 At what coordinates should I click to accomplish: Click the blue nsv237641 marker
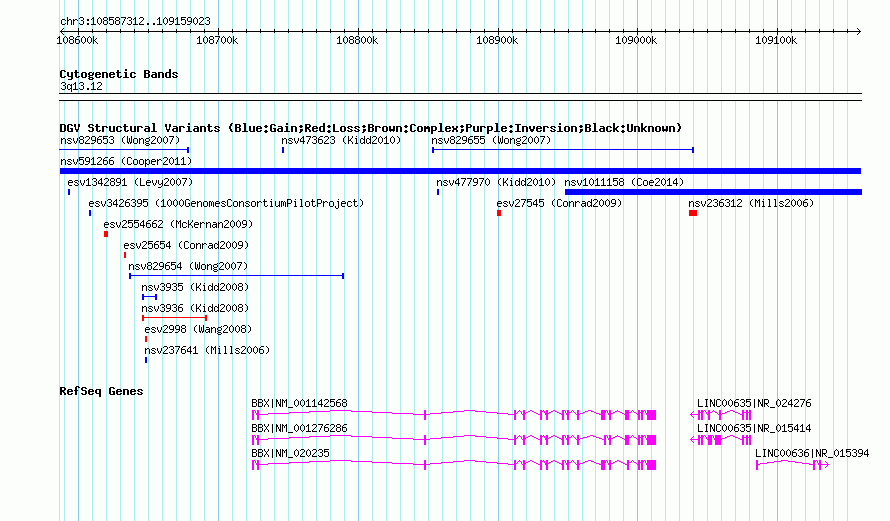click(x=146, y=360)
